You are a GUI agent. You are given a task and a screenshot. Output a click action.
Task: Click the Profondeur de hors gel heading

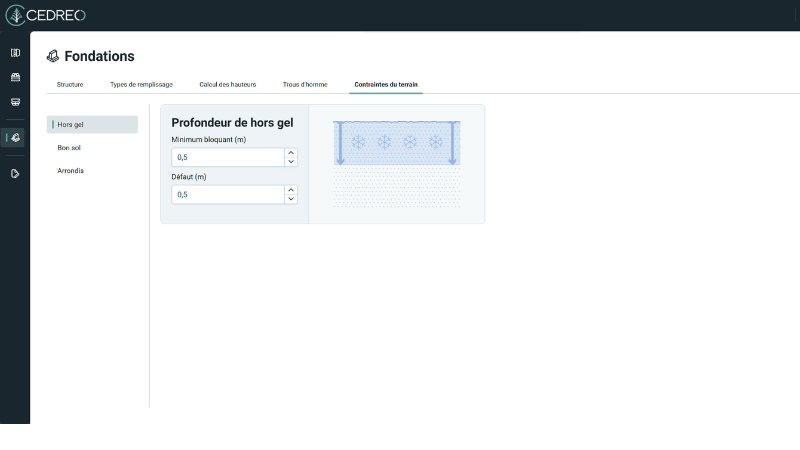[x=232, y=123]
